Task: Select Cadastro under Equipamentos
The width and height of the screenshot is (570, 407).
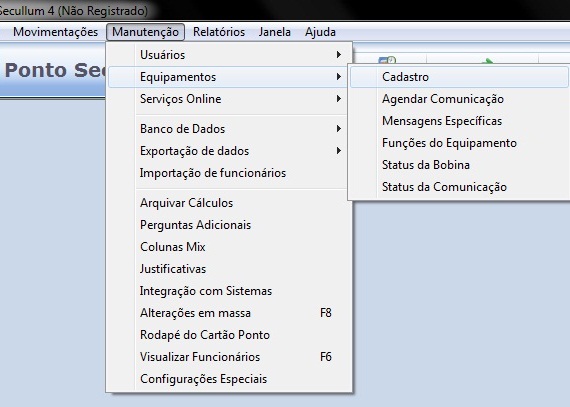Action: 459,77
